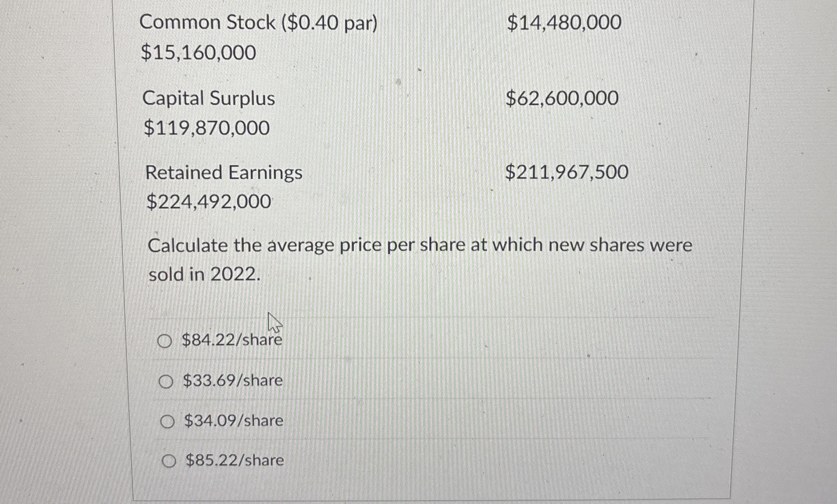Select the $34.09/share radio button
Screen dimensions: 837x504
point(169,422)
